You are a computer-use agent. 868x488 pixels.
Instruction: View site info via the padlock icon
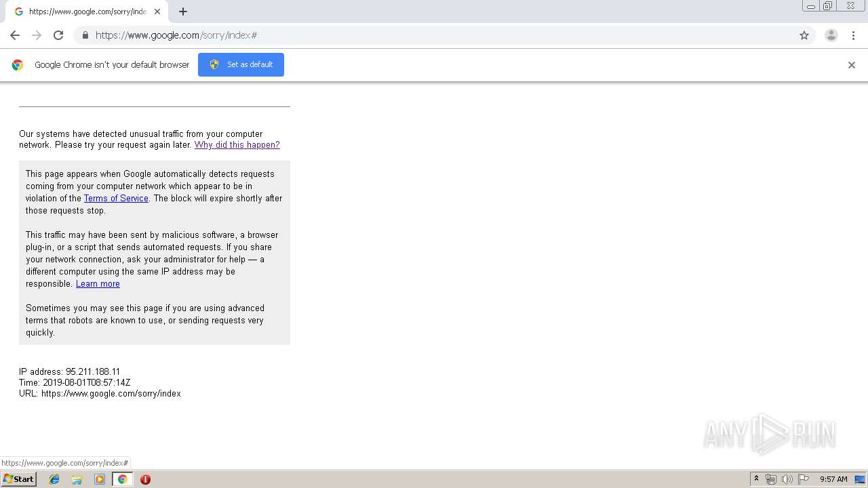[85, 35]
